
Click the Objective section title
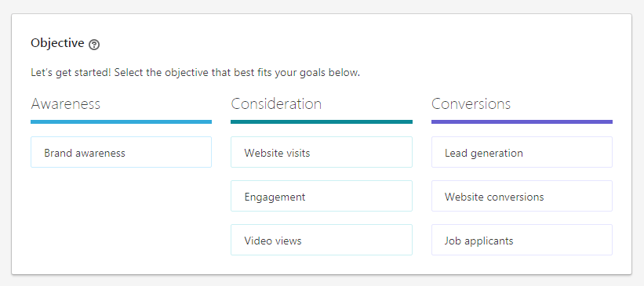57,43
